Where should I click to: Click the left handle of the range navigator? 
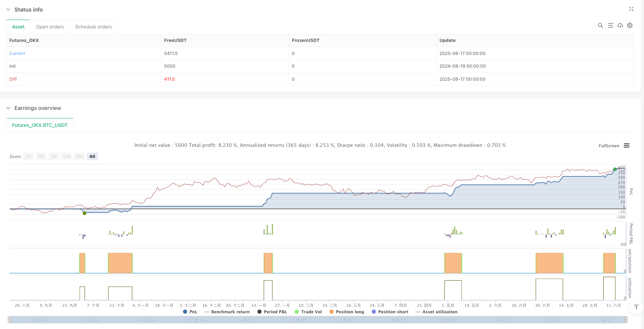click(x=10, y=320)
